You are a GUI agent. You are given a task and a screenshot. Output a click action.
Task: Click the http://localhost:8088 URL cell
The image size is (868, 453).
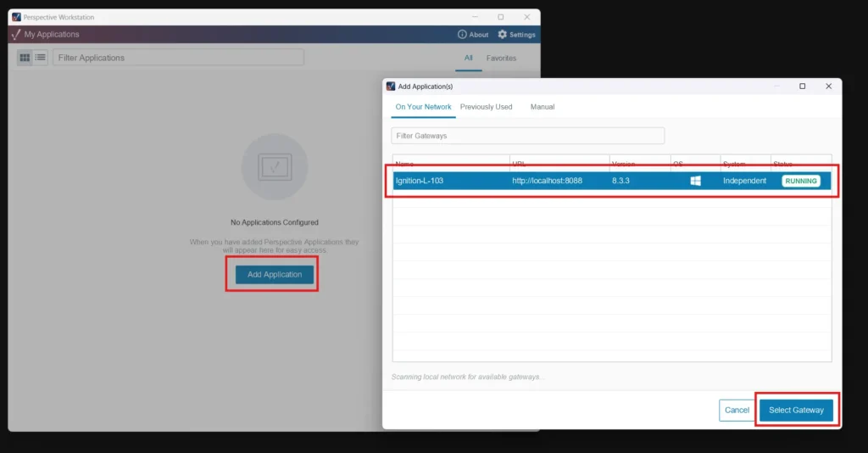click(x=547, y=181)
